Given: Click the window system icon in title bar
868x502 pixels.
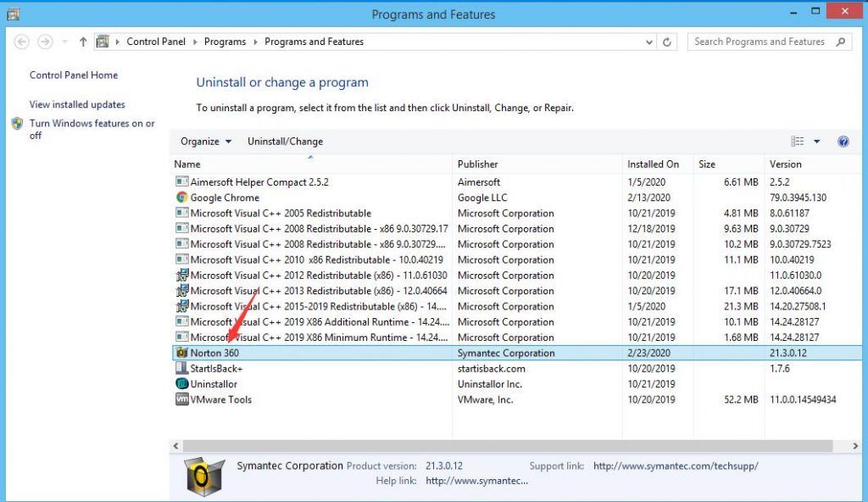Looking at the screenshot, I should (x=14, y=14).
